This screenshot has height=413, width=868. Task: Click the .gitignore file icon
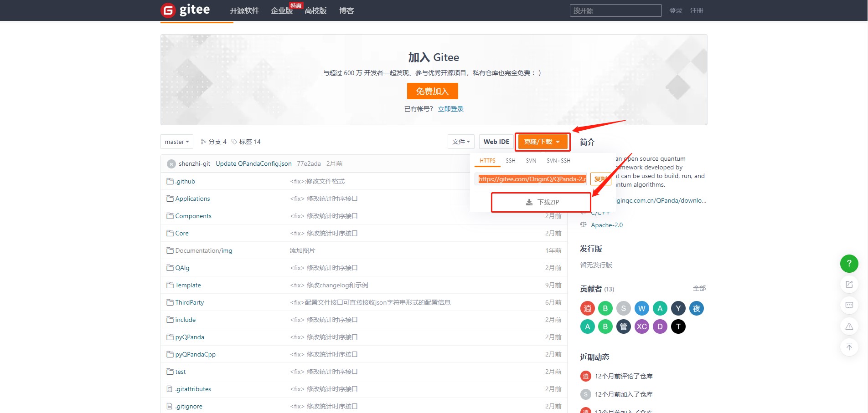(x=170, y=406)
